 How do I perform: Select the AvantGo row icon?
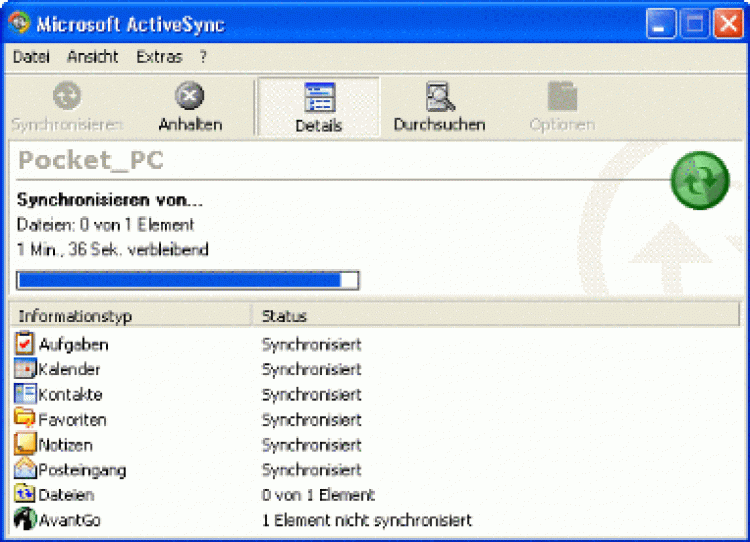click(x=26, y=519)
